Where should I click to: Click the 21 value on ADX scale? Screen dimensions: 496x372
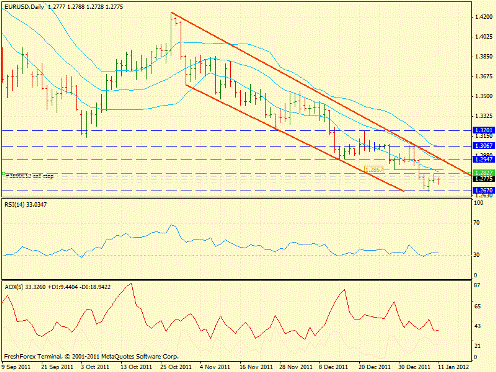point(477,347)
